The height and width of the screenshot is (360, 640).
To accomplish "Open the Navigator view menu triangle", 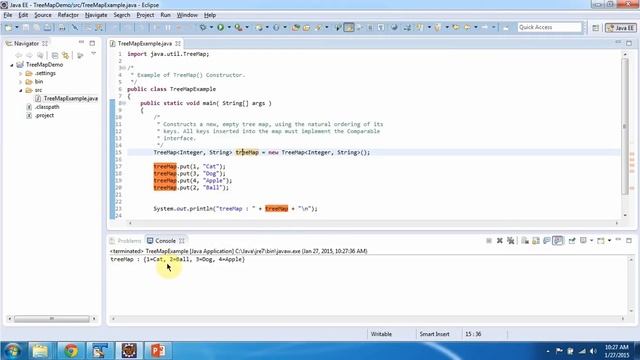I will click(93, 54).
